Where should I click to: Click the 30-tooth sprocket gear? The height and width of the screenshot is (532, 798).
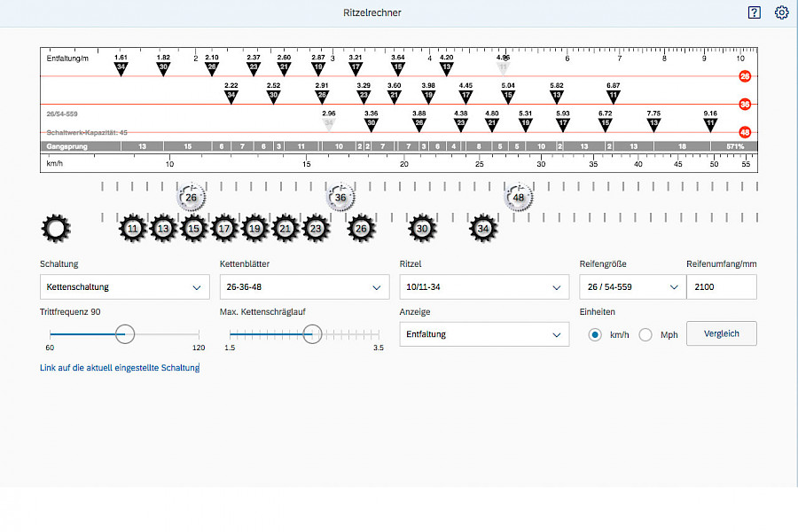pos(423,229)
